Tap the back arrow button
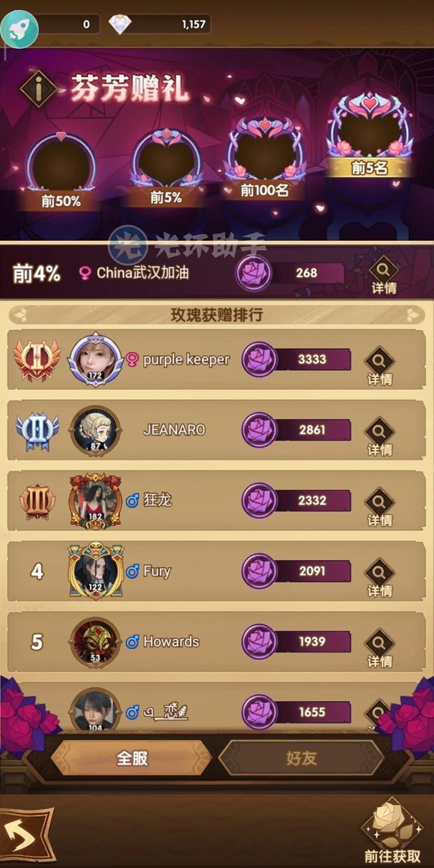Screen dimensions: 434x868 click(x=24, y=835)
